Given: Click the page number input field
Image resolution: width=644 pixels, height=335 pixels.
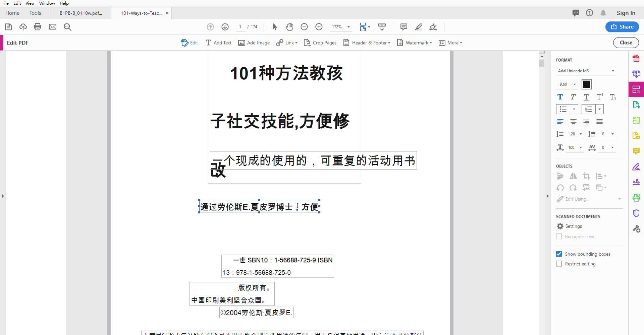Looking at the screenshot, I should point(240,27).
